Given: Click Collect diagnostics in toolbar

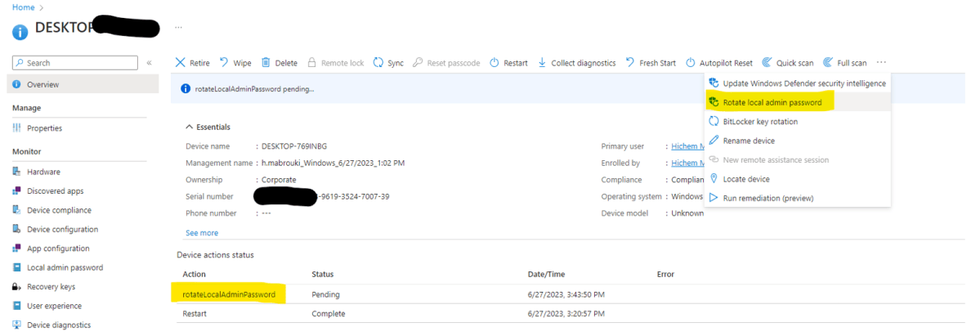Looking at the screenshot, I should point(576,63).
